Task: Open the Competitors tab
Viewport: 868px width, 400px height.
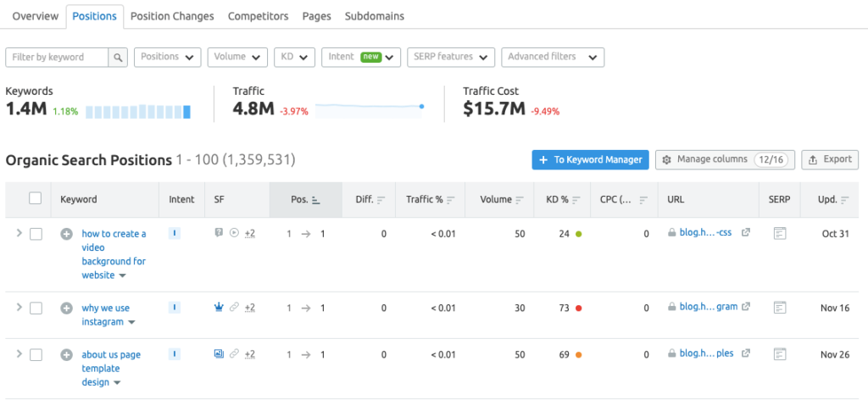Action: (259, 16)
